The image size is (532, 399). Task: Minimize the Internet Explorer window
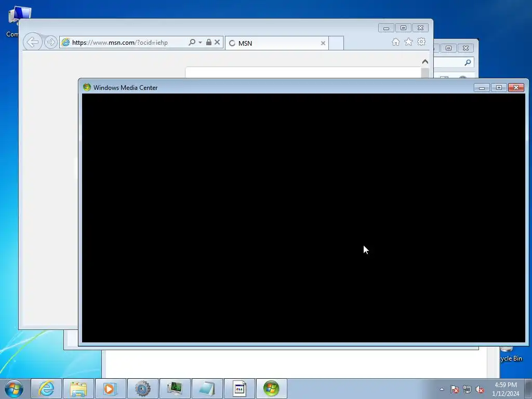point(386,28)
